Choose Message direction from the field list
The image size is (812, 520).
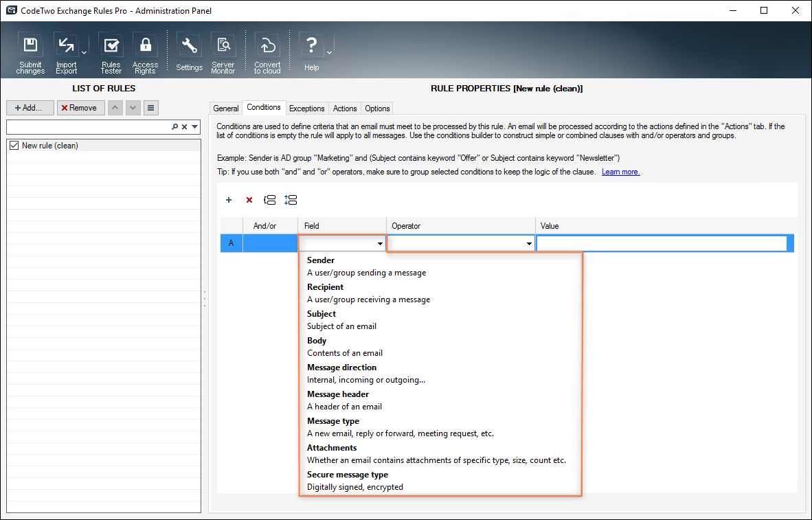(440, 374)
